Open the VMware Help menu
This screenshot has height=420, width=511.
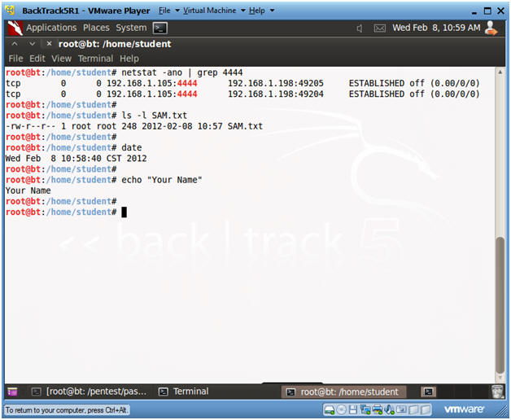pos(257,11)
